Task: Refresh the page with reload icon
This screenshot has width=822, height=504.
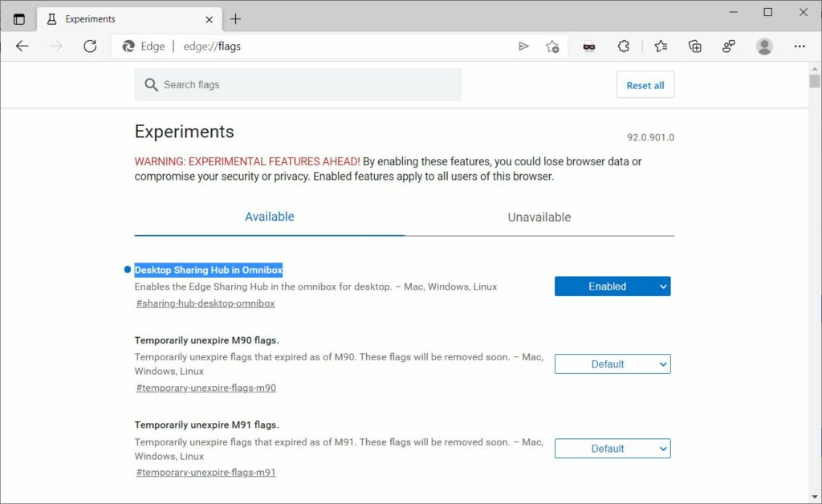Action: point(90,46)
